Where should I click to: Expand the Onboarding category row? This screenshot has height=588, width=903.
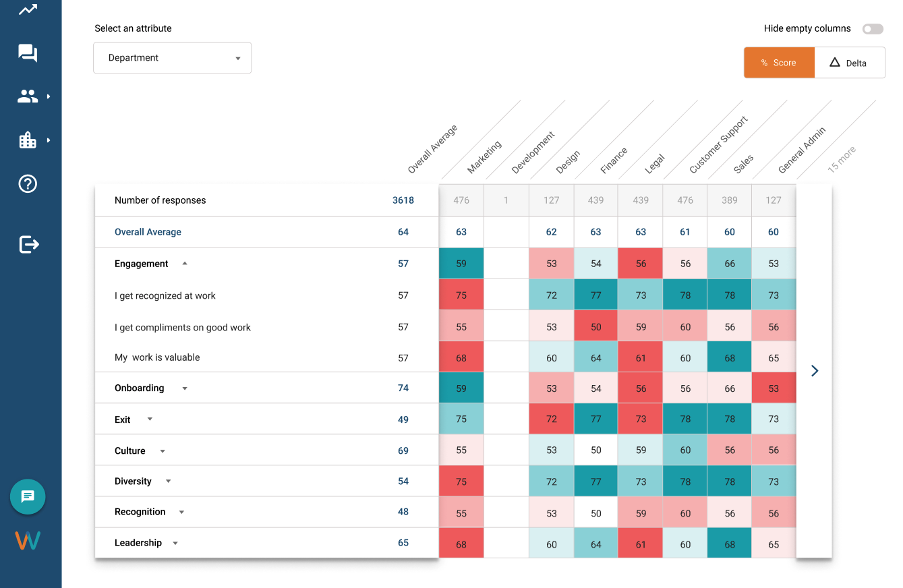coord(185,388)
